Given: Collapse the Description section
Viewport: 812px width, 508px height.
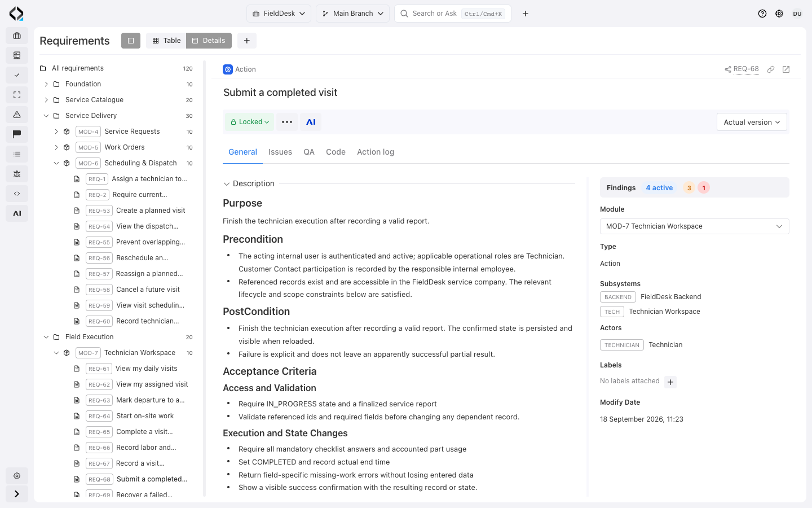Looking at the screenshot, I should coord(227,184).
